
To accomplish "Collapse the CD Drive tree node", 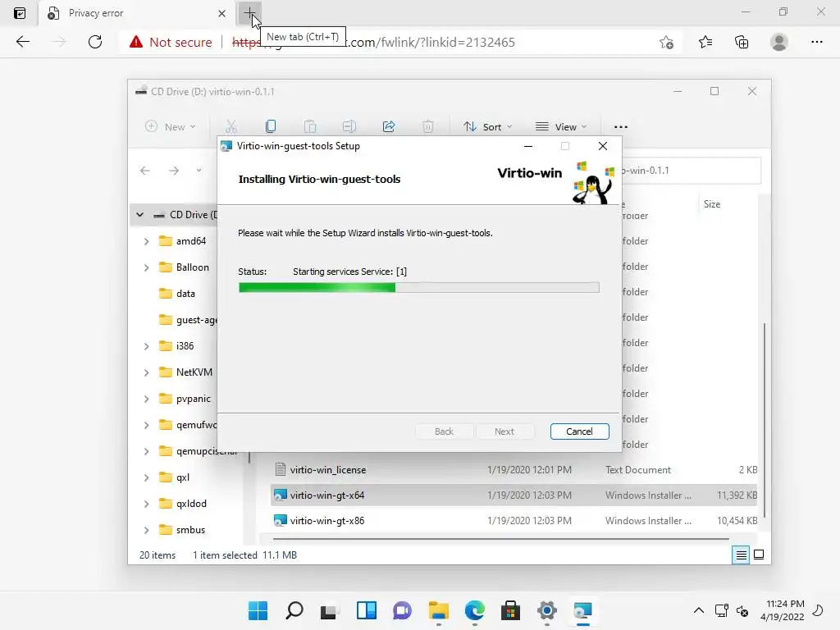I will pyautogui.click(x=139, y=215).
